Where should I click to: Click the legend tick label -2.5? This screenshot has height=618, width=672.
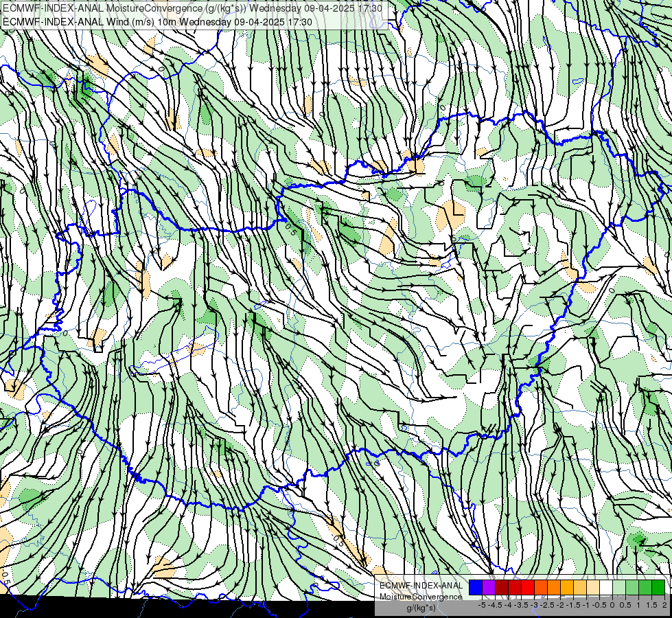pos(547,605)
